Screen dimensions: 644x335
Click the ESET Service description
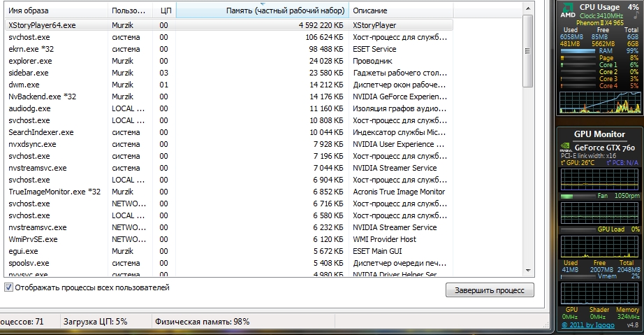[374, 49]
